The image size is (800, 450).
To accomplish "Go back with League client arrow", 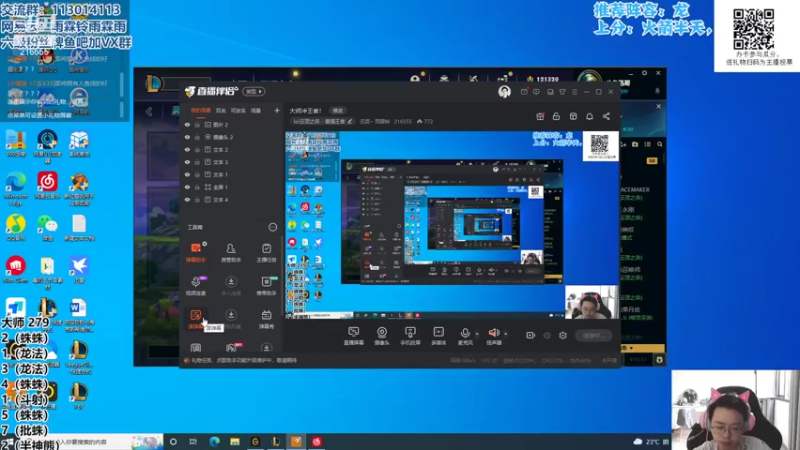I will click(149, 112).
